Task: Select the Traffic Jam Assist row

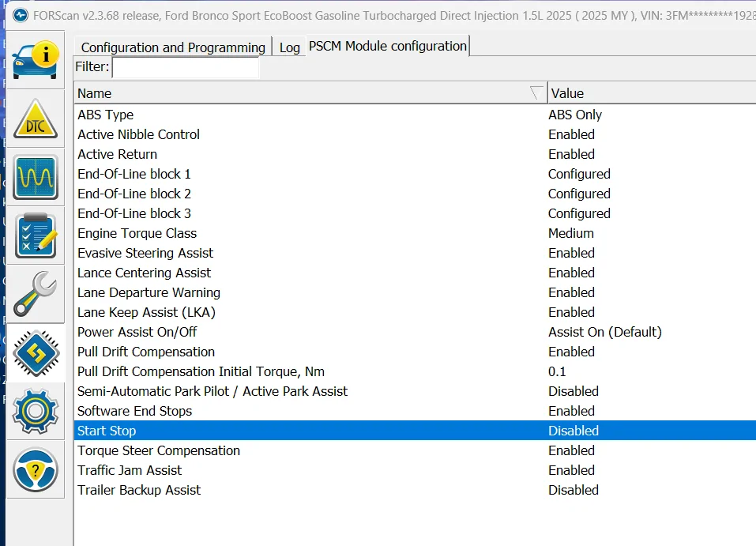Action: tap(237, 470)
